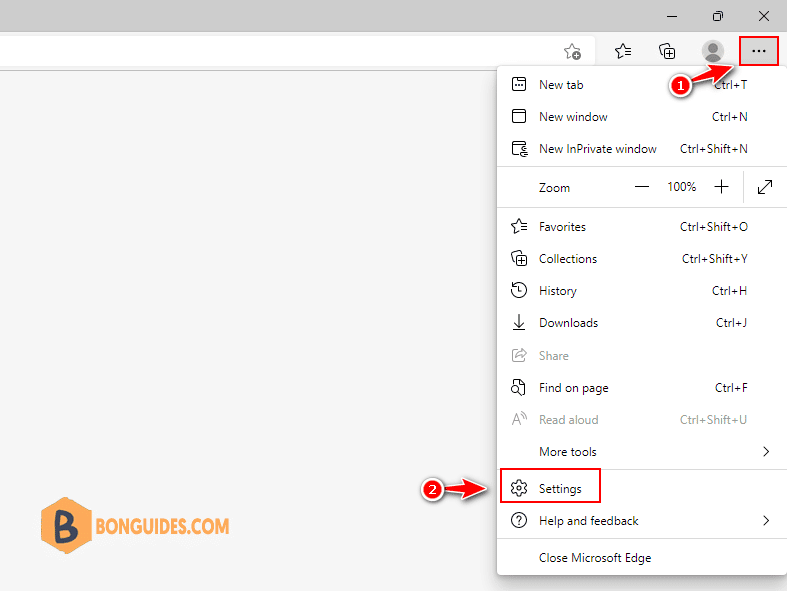Restore down the Edge window
Screen dimensions: 787x591
click(718, 16)
